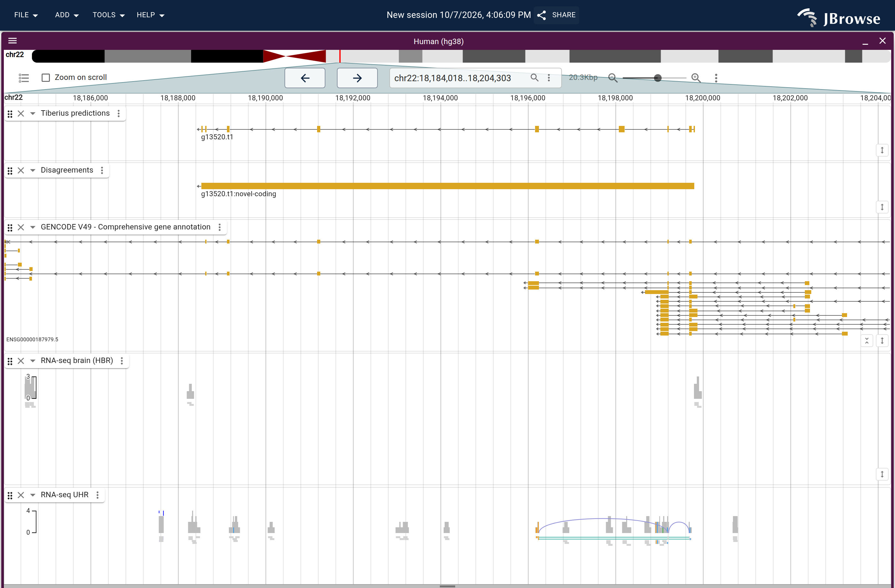This screenshot has height=588, width=895.
Task: Collapse the Tiberius predictions track arrow
Action: [x=33, y=113]
